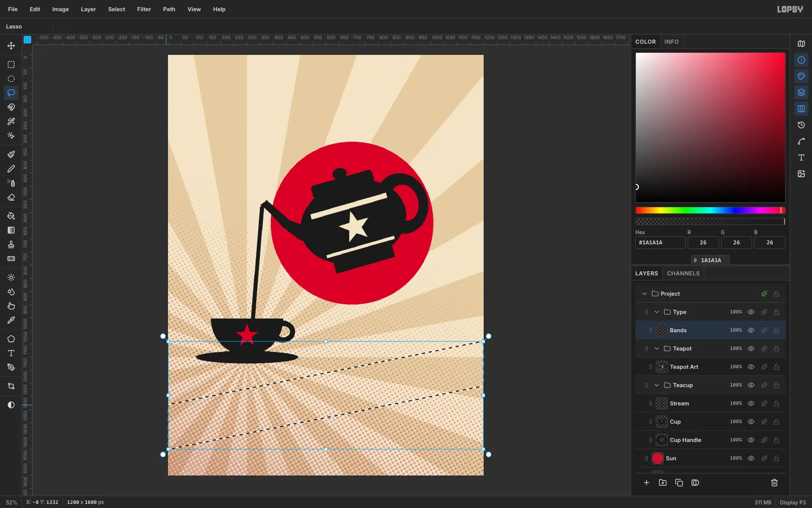Open the File menu
The height and width of the screenshot is (508, 812).
point(13,9)
